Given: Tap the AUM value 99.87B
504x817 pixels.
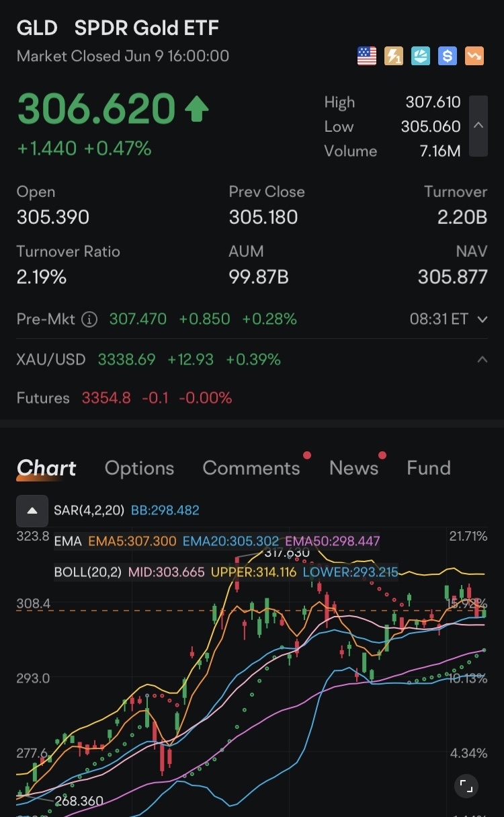Looking at the screenshot, I should click(x=259, y=277).
